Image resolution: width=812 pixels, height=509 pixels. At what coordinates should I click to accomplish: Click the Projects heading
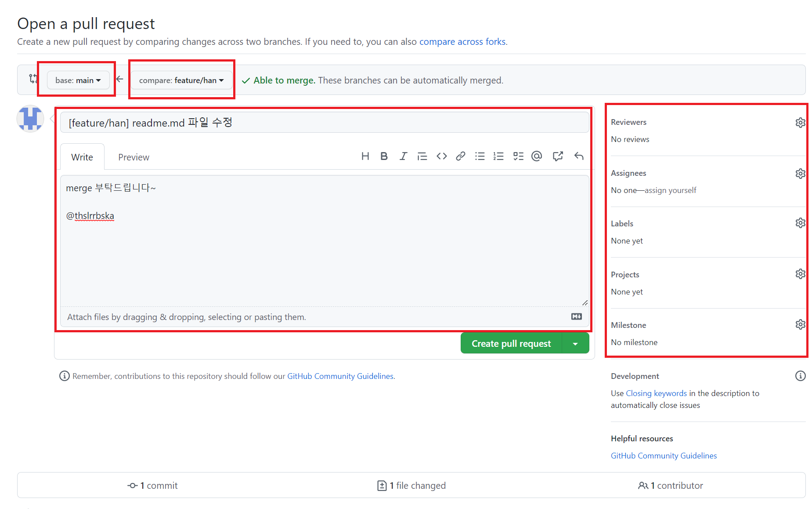[x=625, y=275]
